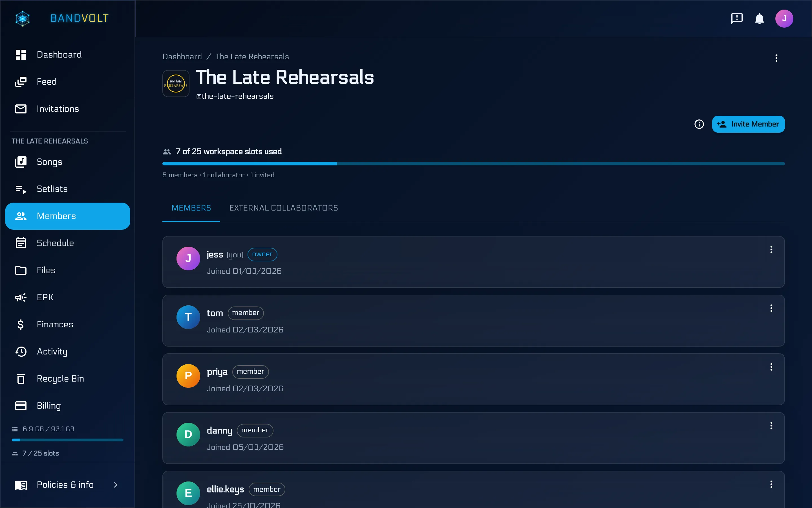Image resolution: width=812 pixels, height=508 pixels.
Task: Click the info icon beside Invite Member
Action: 699,124
